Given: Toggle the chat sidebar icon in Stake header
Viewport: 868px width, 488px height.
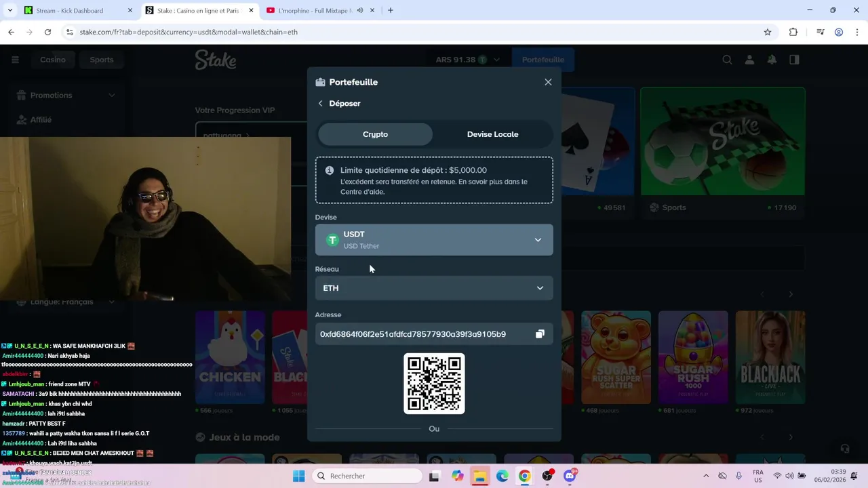Looking at the screenshot, I should 794,60.
